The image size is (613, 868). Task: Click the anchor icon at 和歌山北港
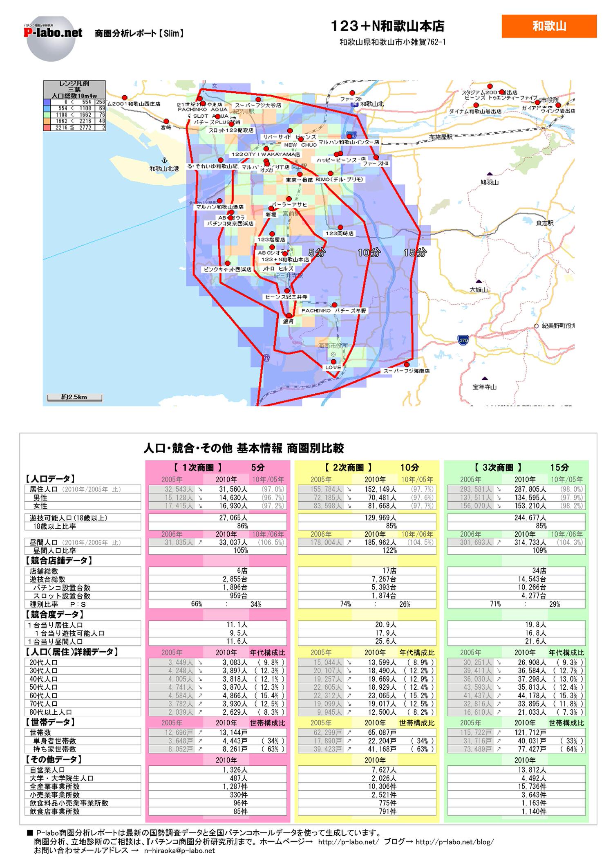(163, 160)
